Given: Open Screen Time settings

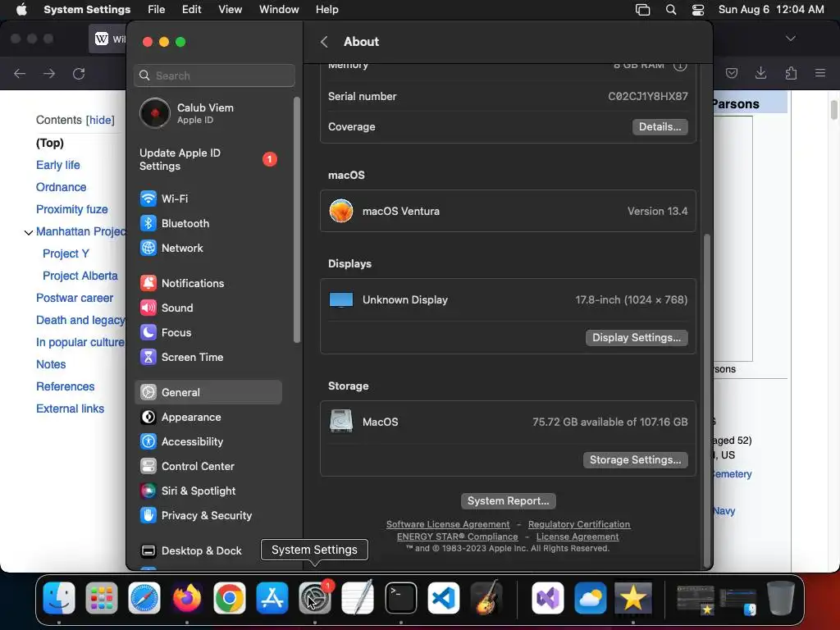Looking at the screenshot, I should click(x=208, y=358).
